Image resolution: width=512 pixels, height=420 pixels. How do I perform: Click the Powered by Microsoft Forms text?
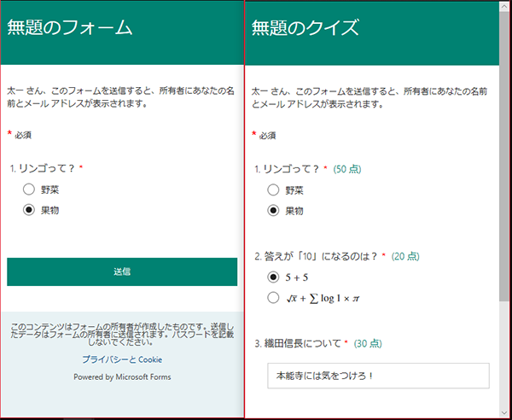click(122, 376)
